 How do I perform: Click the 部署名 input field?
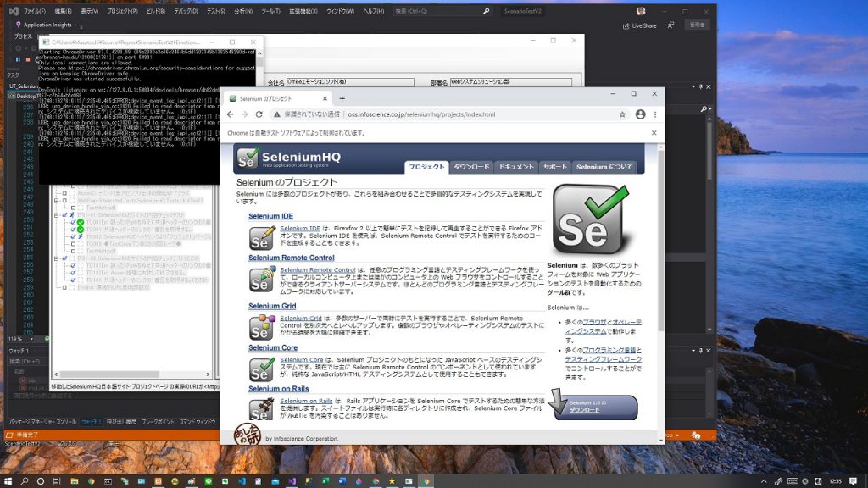(510, 82)
